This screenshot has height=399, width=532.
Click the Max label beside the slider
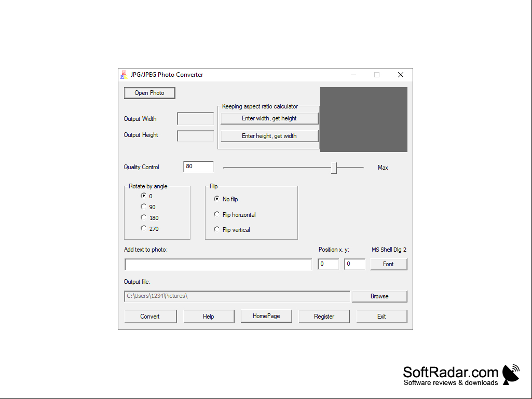383,168
